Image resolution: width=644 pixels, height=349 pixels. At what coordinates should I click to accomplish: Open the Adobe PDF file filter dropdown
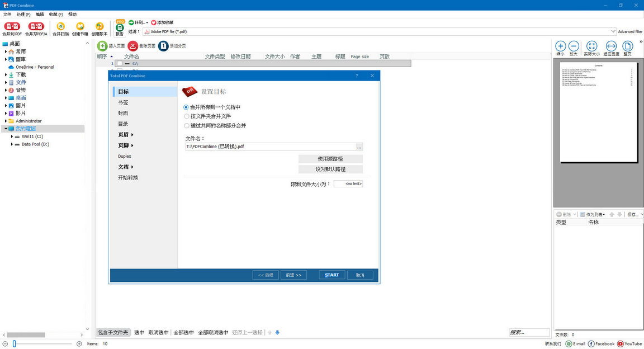[612, 31]
